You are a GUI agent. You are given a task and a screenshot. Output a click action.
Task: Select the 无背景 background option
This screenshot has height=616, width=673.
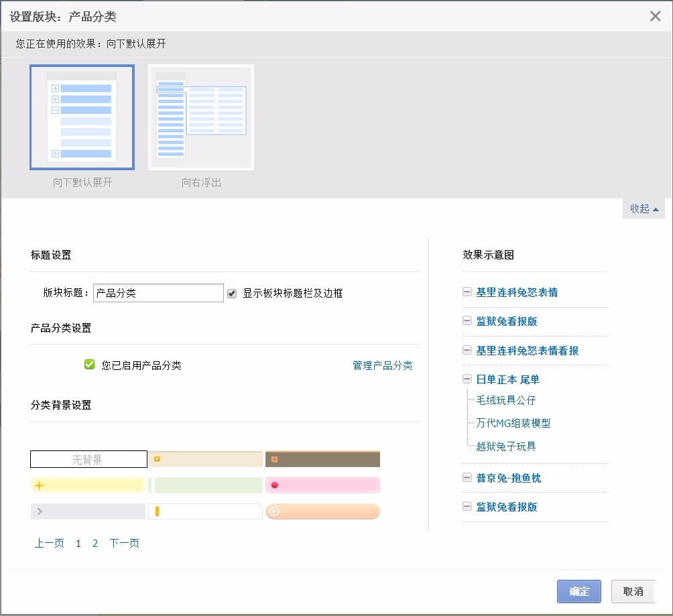88,459
